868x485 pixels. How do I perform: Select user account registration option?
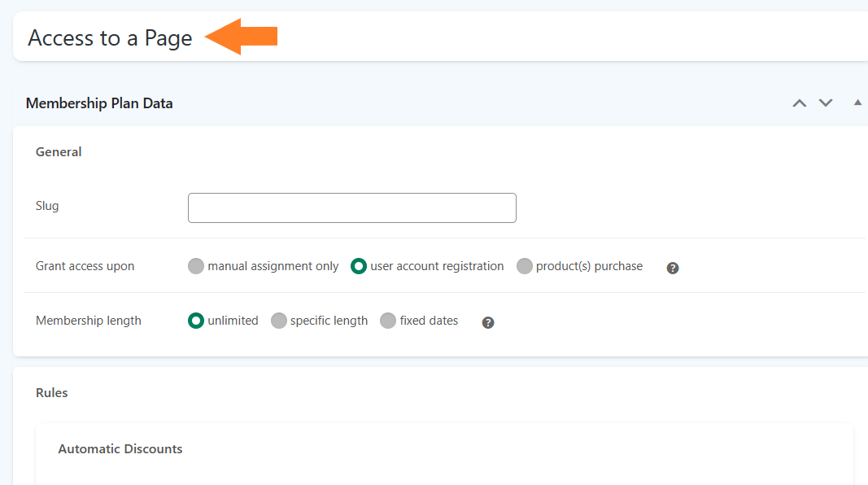359,266
